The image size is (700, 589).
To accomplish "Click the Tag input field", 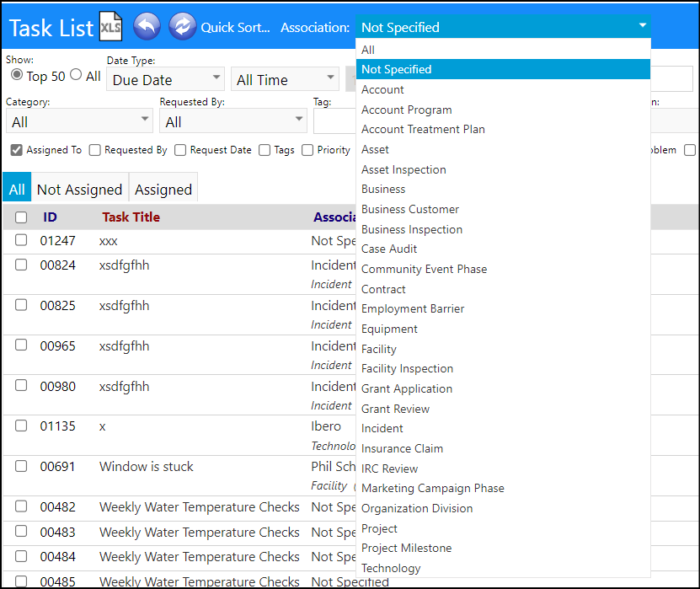I will coord(334,121).
